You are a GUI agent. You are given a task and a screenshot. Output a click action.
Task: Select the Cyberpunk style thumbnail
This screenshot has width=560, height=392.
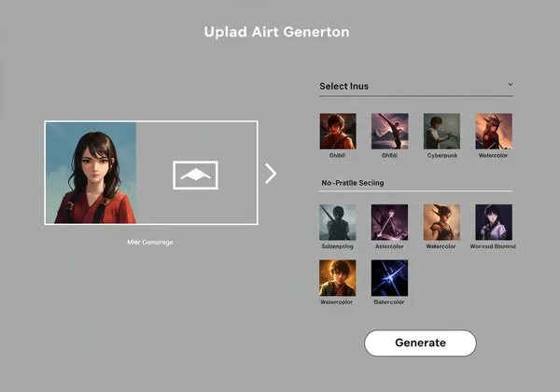[441, 132]
